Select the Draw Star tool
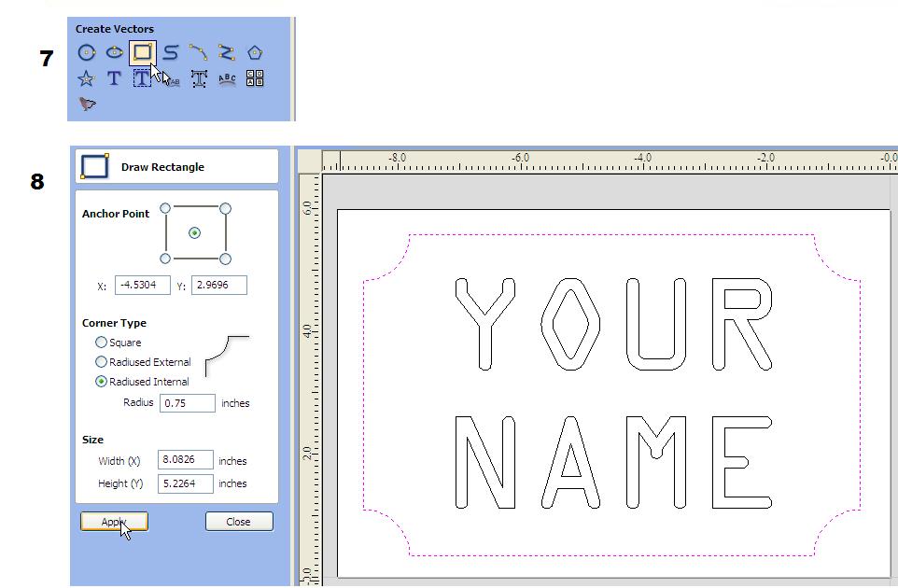Image resolution: width=898 pixels, height=588 pixels. pos(87,78)
